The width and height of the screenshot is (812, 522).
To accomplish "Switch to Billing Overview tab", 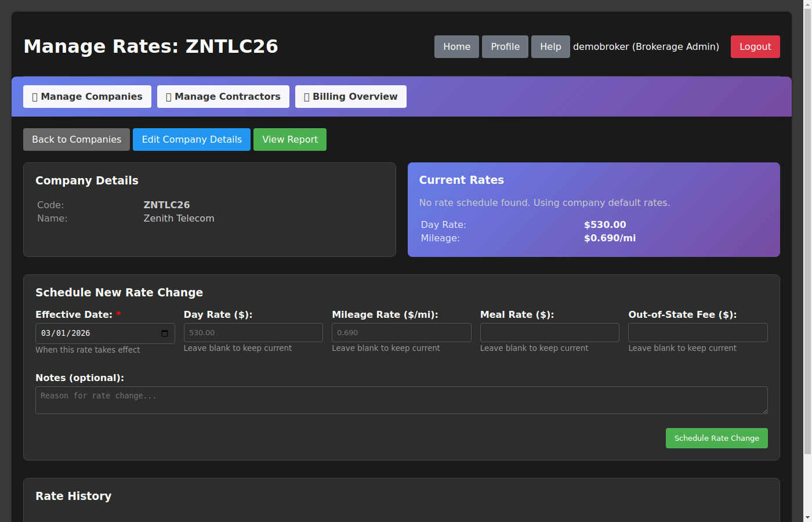I will click(350, 96).
